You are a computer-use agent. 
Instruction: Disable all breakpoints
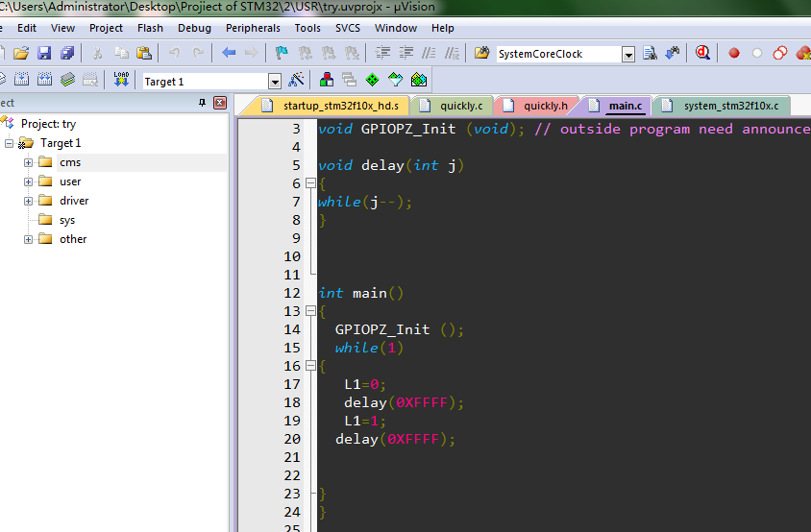click(x=780, y=53)
